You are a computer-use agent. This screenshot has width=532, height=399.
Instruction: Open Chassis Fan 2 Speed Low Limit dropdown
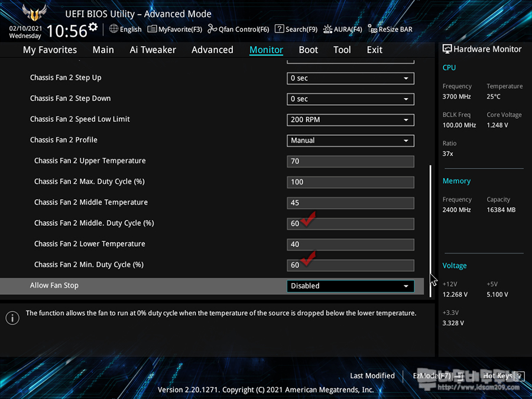click(351, 120)
